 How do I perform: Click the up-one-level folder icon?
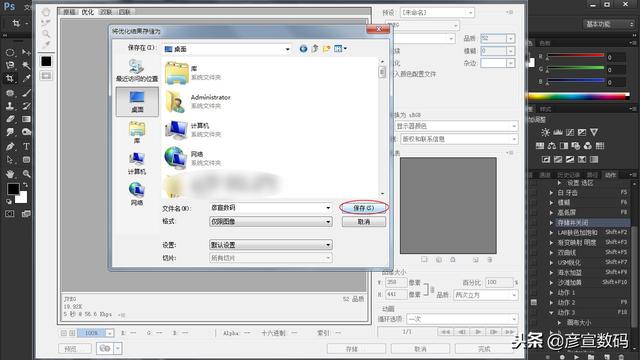coord(315,49)
